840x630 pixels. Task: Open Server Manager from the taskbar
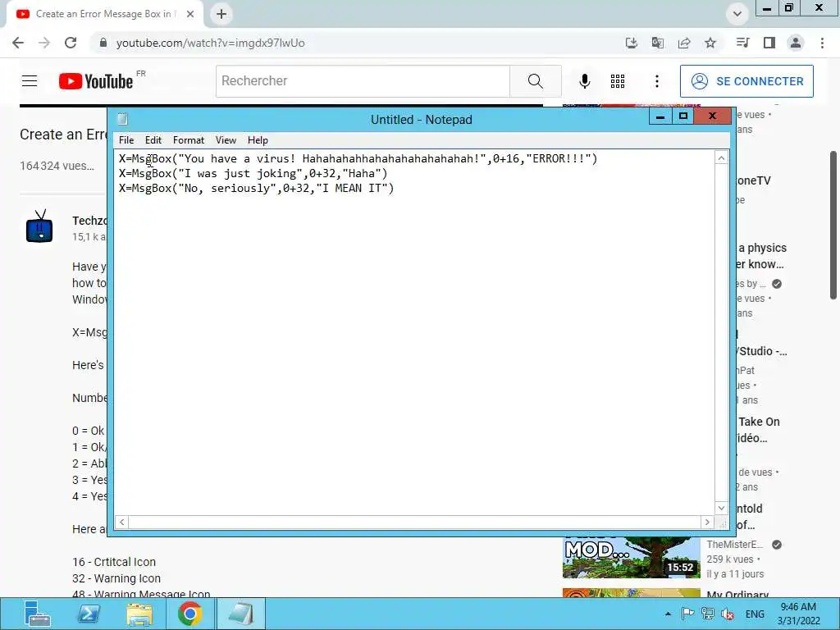click(36, 614)
